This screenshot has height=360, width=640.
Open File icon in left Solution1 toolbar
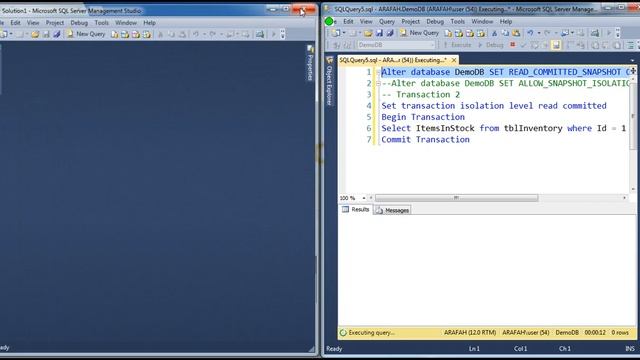click(x=35, y=35)
